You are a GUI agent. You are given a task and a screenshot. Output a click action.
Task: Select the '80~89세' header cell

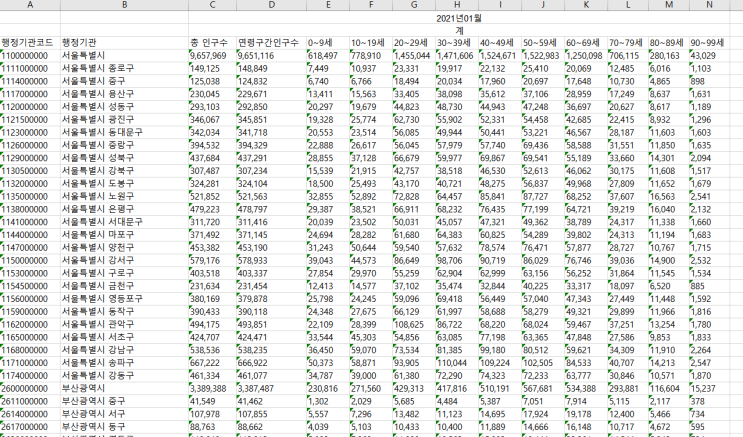coord(669,43)
